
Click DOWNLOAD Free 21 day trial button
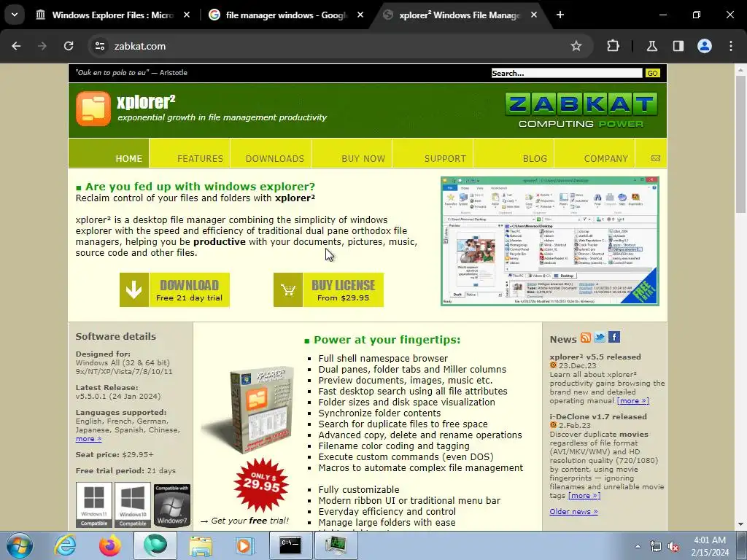174,290
